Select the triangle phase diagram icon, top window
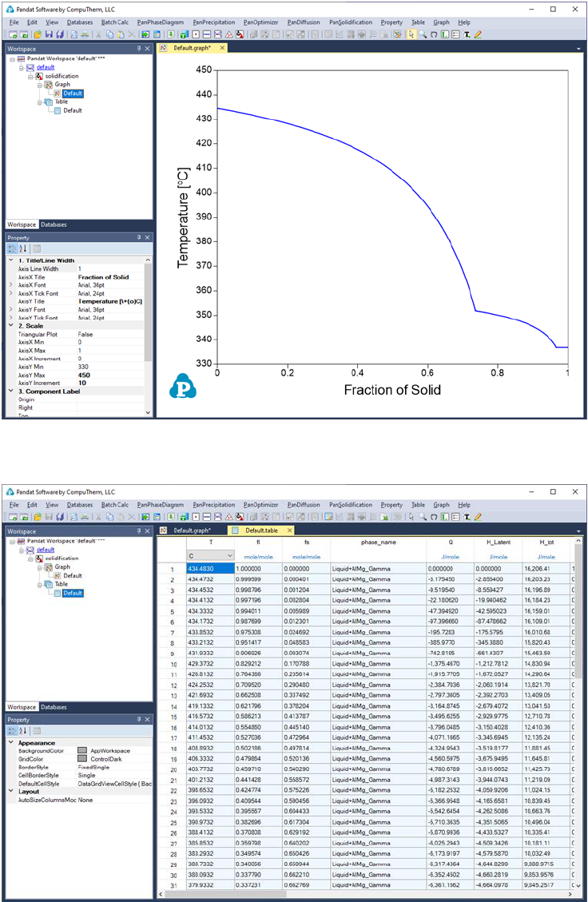 coord(228,34)
